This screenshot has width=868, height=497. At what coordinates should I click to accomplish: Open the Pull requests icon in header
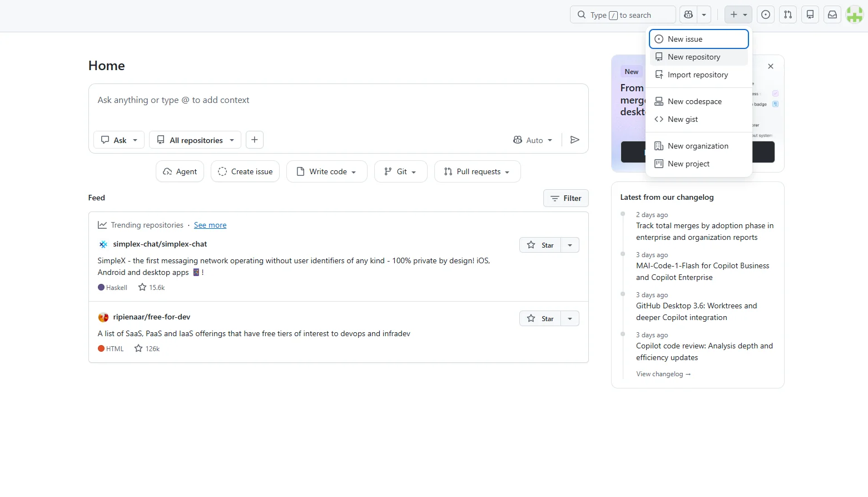pos(788,14)
